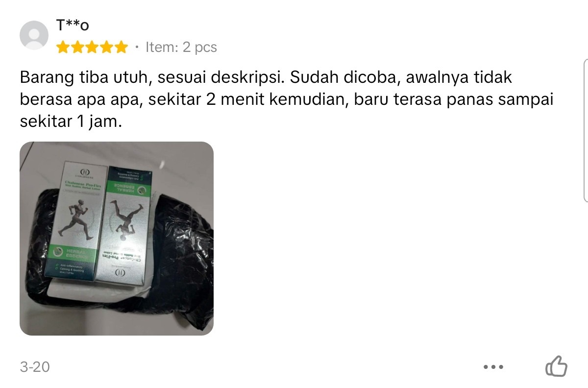The width and height of the screenshot is (588, 388).
Task: Click the middle line mentioning "2 menit kemudian"
Action: click(287, 99)
